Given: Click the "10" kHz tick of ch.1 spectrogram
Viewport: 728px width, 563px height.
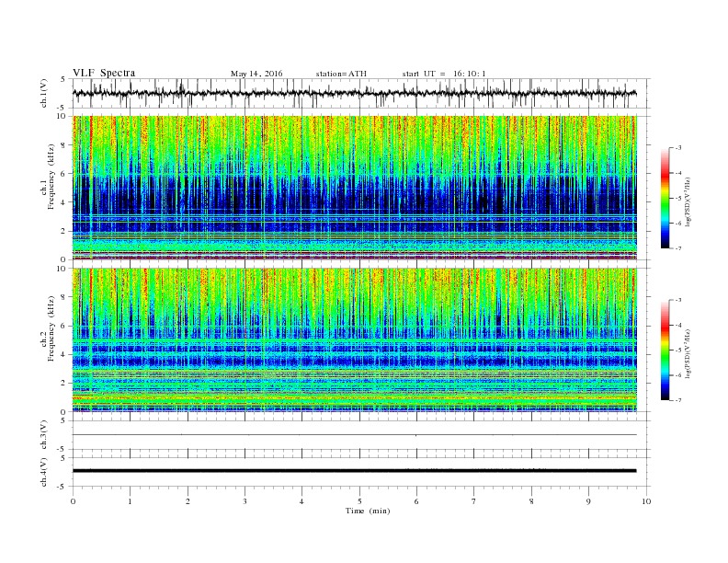Looking at the screenshot, I should (x=63, y=116).
